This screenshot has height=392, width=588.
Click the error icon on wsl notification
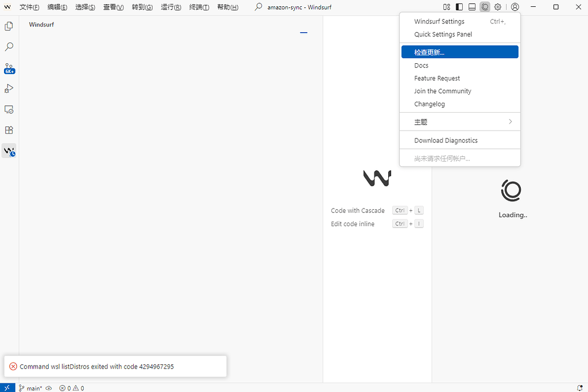[x=13, y=367]
